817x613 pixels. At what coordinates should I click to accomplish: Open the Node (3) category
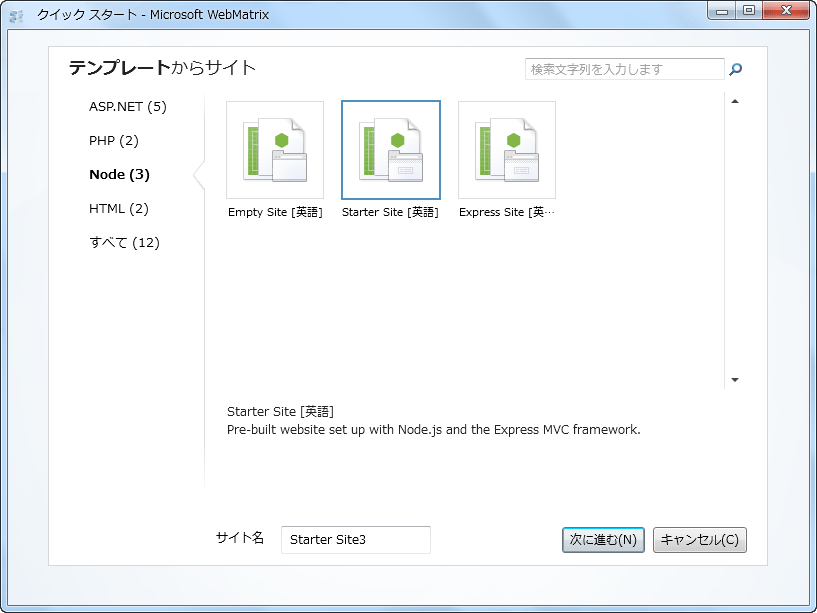[x=119, y=175]
